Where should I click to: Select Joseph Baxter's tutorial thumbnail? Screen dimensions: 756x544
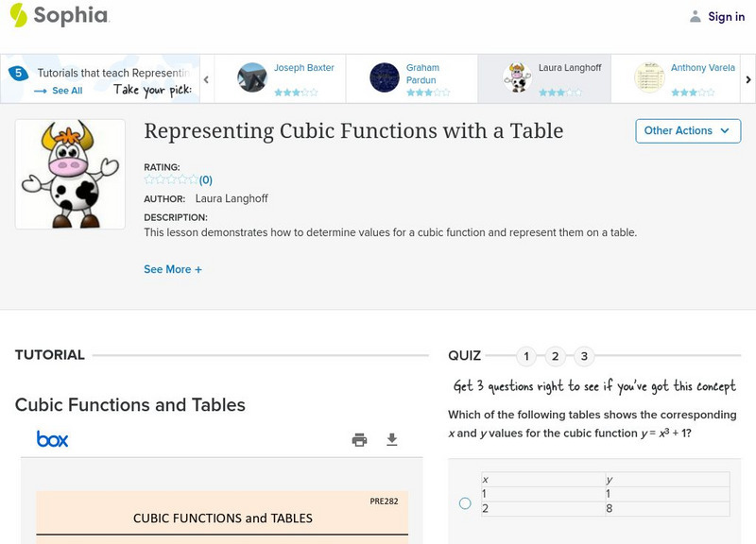point(252,77)
